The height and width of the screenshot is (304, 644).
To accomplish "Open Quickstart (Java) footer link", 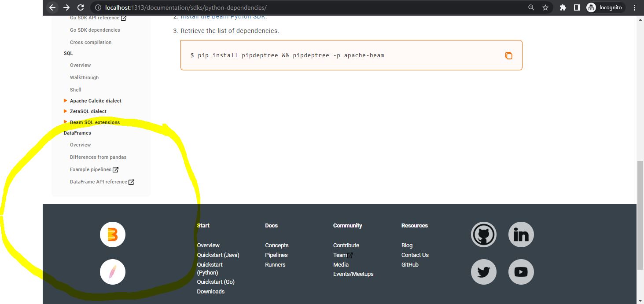I will [x=218, y=255].
